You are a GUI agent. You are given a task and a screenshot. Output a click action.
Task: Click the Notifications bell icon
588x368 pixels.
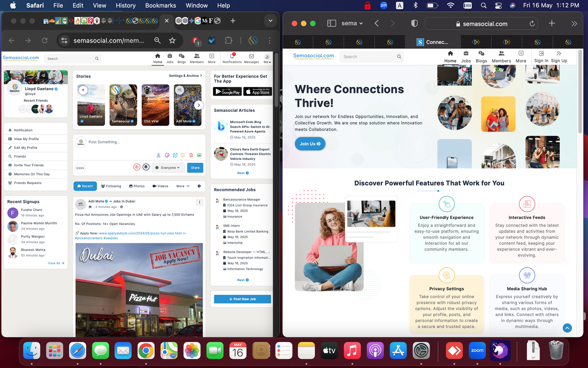coord(232,56)
